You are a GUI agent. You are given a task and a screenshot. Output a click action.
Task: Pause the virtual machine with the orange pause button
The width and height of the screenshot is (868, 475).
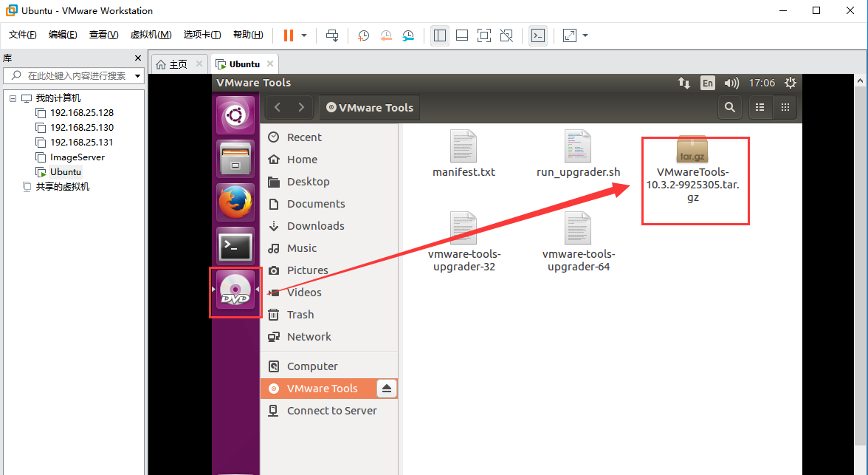(289, 35)
